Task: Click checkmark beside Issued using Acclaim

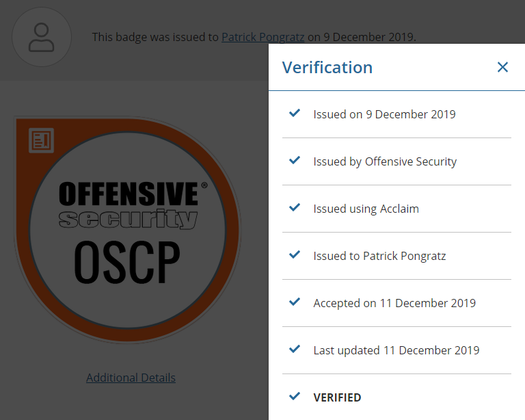Action: (x=295, y=208)
